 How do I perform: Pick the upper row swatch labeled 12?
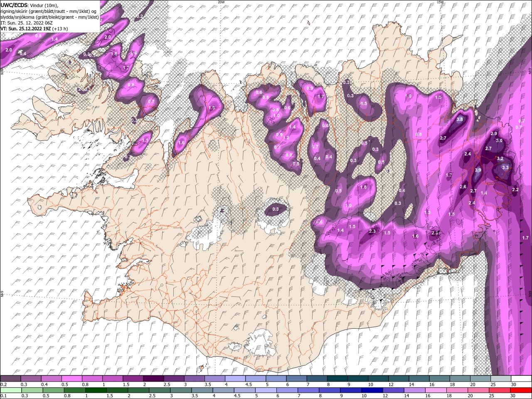[399, 379]
